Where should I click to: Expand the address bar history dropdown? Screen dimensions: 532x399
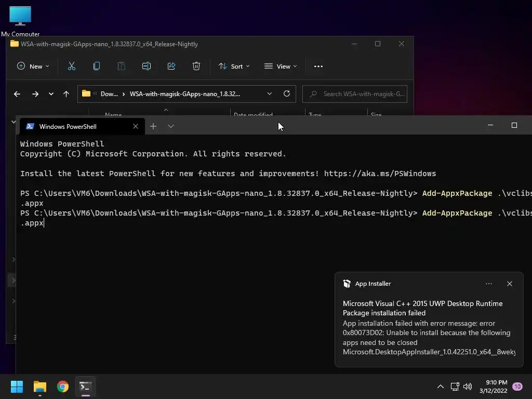point(270,94)
